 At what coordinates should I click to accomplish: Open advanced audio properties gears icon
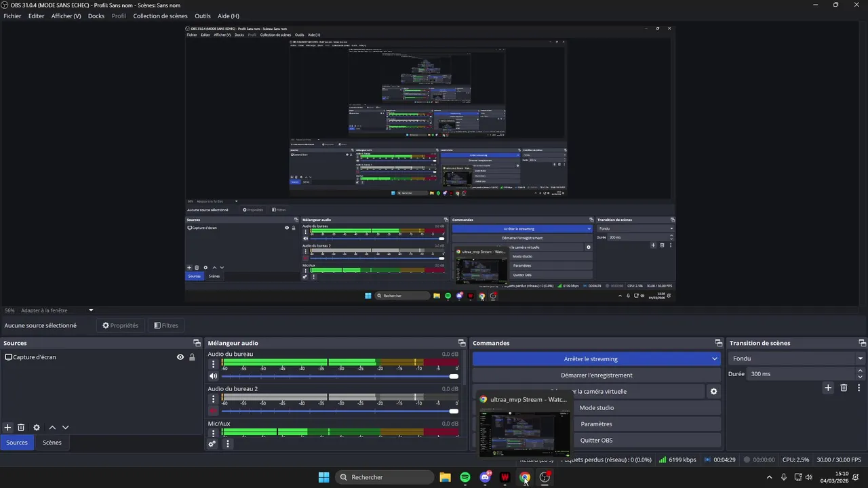pos(212,444)
